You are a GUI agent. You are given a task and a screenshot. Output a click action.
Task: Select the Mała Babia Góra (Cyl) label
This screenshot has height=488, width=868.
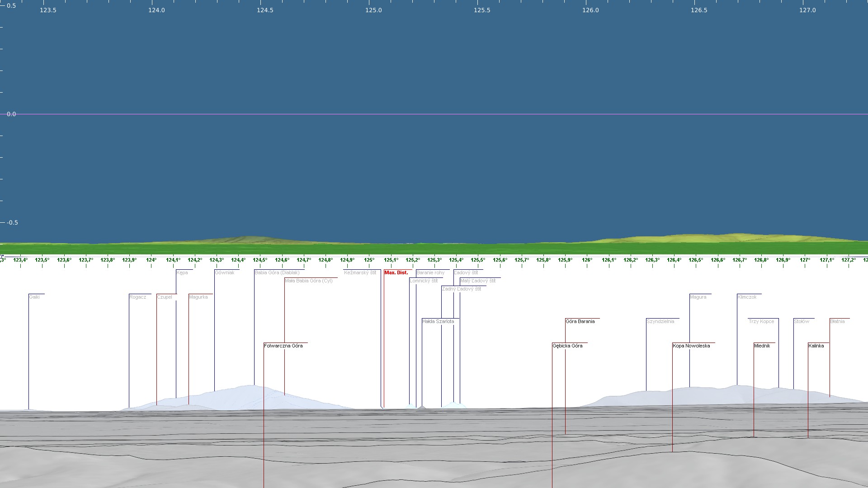(x=309, y=281)
